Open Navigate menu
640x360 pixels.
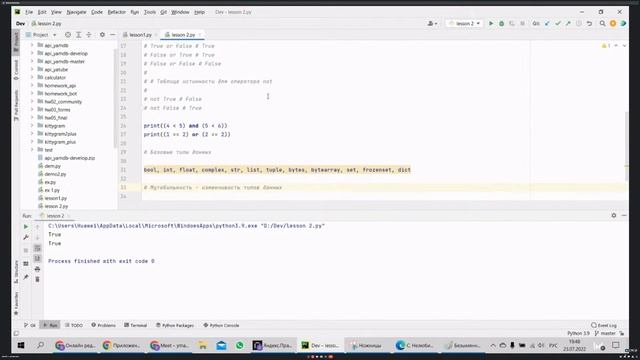click(76, 12)
